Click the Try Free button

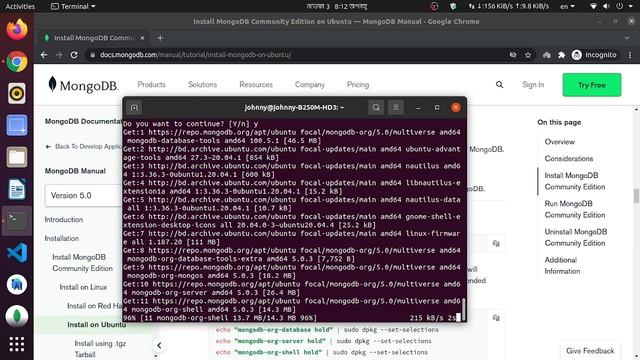click(592, 85)
